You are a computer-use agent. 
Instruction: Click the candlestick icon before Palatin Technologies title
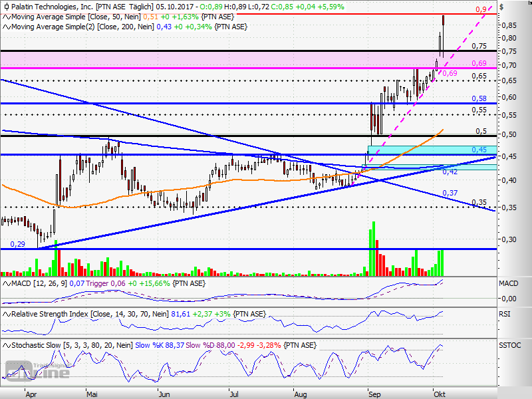pos(6,7)
